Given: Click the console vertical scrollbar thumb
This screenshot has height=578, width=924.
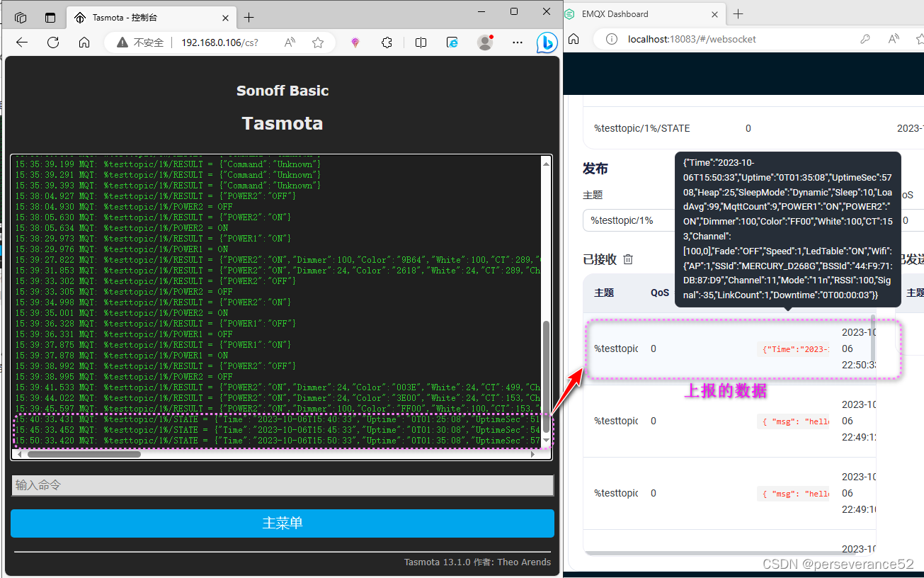Looking at the screenshot, I should click(x=546, y=378).
